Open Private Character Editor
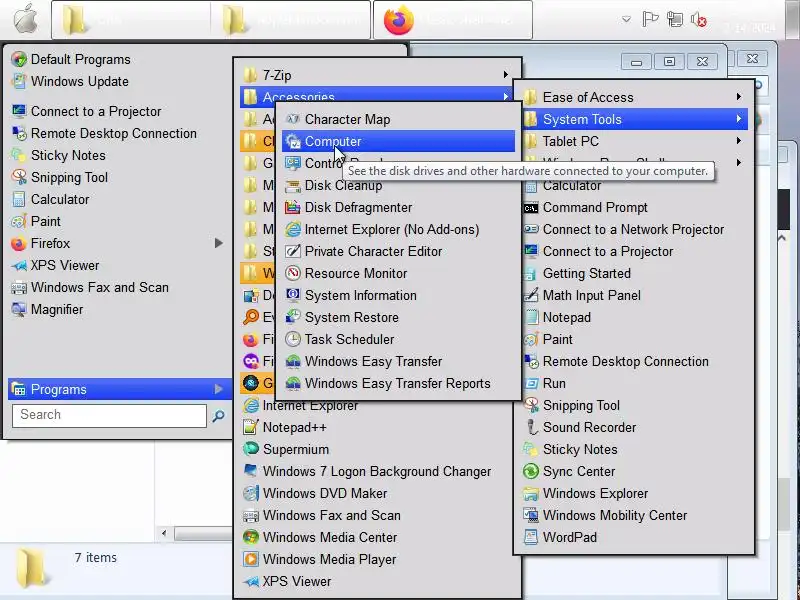The image size is (800, 600). 398,251
